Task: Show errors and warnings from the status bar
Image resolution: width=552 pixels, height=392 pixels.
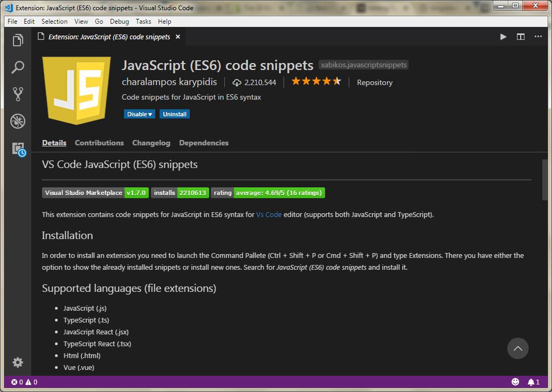Action: tap(16, 382)
